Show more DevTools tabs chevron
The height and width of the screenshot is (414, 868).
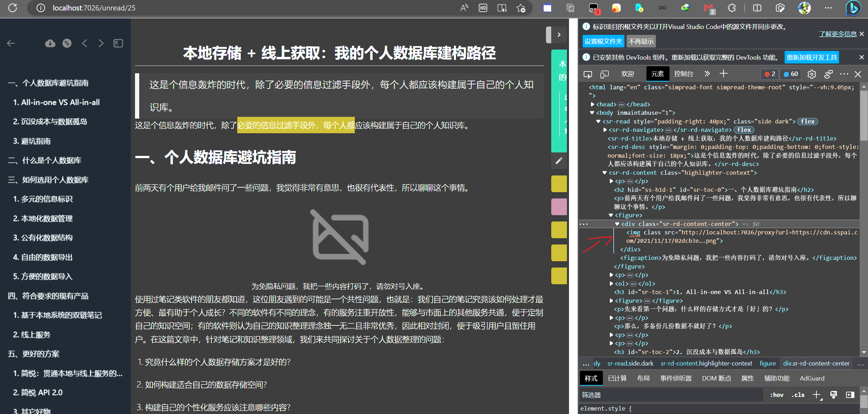(x=707, y=74)
